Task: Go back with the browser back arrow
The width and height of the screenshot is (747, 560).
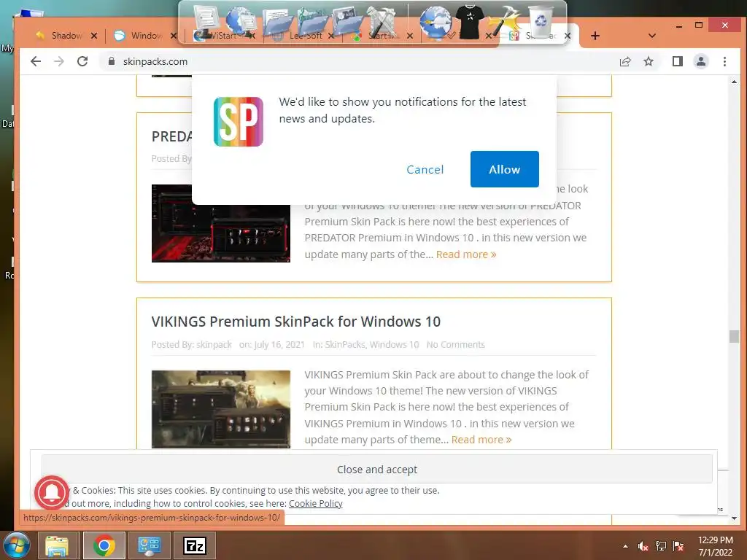Action: click(x=36, y=61)
